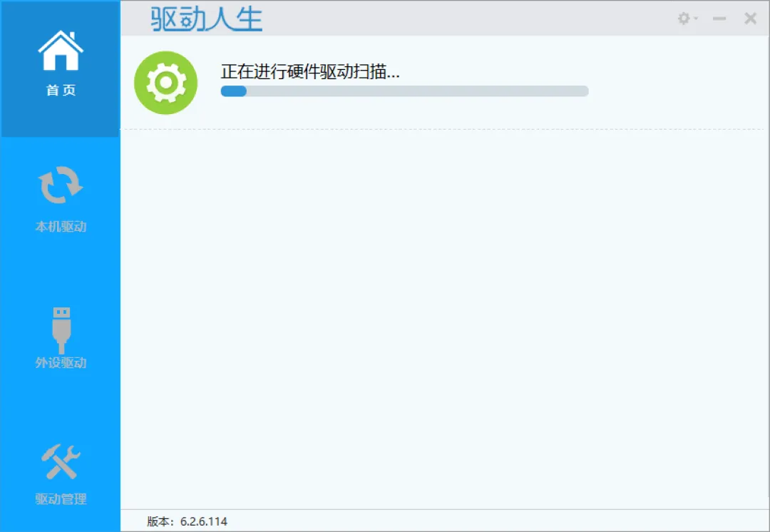Image resolution: width=770 pixels, height=532 pixels.
Task: Close the 驱动人生 window
Action: [x=750, y=19]
